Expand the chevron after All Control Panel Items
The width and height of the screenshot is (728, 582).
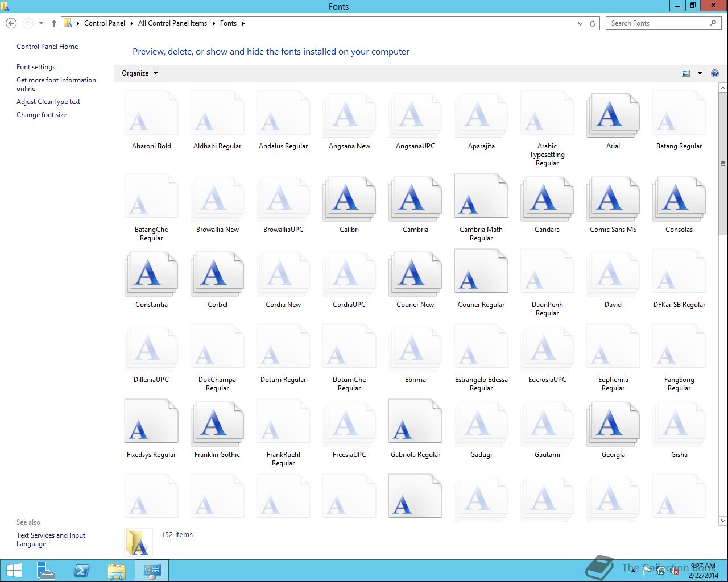[214, 23]
